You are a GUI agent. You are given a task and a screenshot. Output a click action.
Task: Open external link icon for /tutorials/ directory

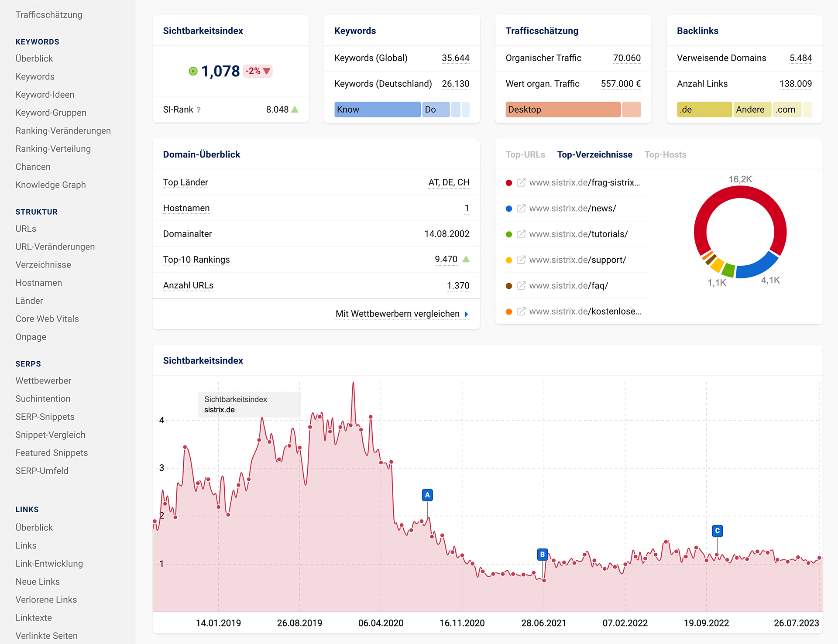click(x=521, y=234)
